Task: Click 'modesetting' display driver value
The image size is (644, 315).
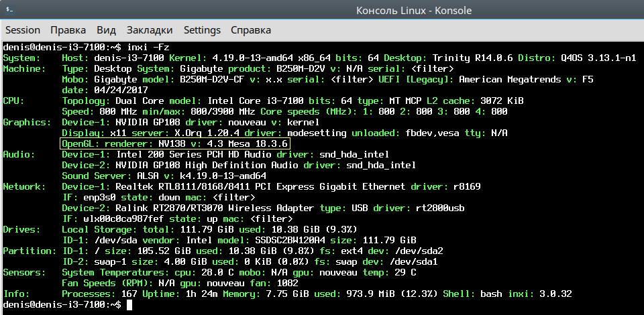Action: (317, 133)
